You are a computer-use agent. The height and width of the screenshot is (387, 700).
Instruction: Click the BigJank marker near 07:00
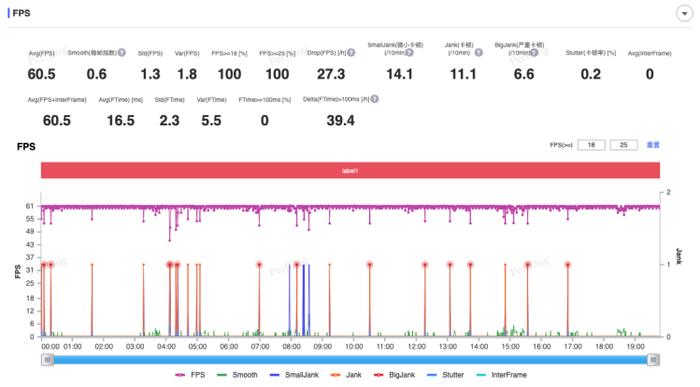pos(259,265)
